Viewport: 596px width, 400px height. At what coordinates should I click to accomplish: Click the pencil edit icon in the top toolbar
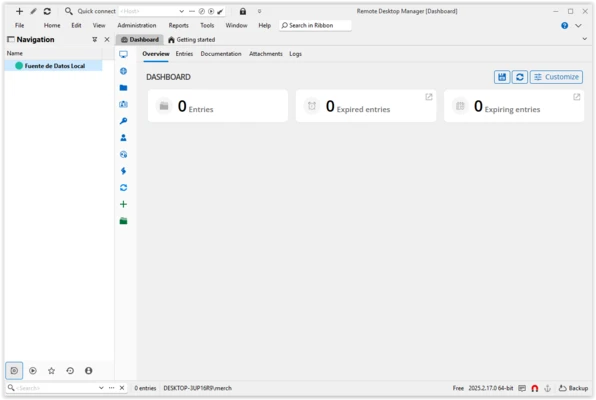pyautogui.click(x=33, y=11)
